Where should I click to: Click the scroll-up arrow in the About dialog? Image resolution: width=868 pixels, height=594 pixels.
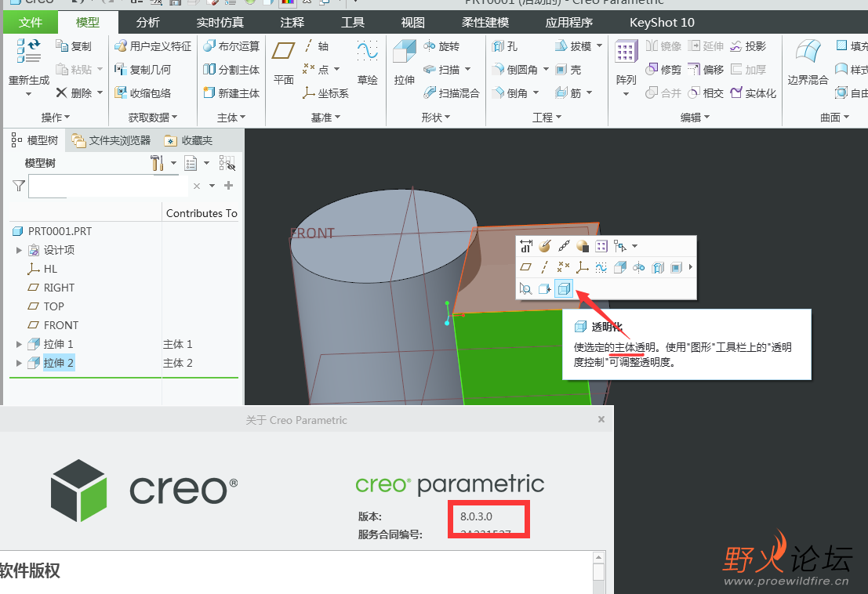tap(598, 557)
